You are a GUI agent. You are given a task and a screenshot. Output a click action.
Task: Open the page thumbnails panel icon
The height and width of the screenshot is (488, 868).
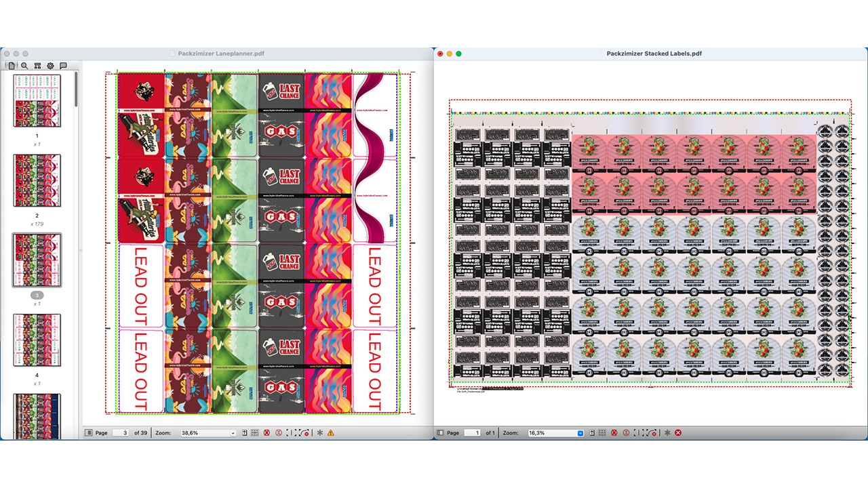[12, 66]
